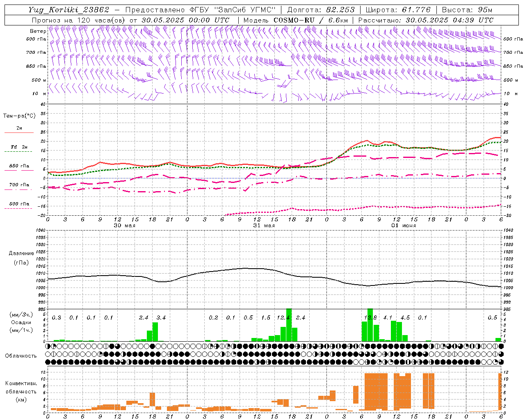Click the '30 мая' date label
Viewport: 525px width, 420px height.
[x=124, y=226]
